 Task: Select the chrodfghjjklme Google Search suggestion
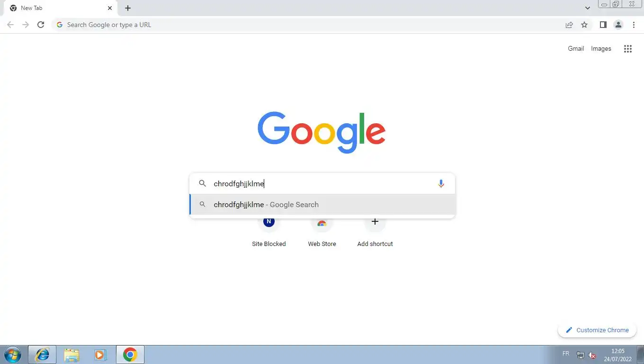coord(322,205)
